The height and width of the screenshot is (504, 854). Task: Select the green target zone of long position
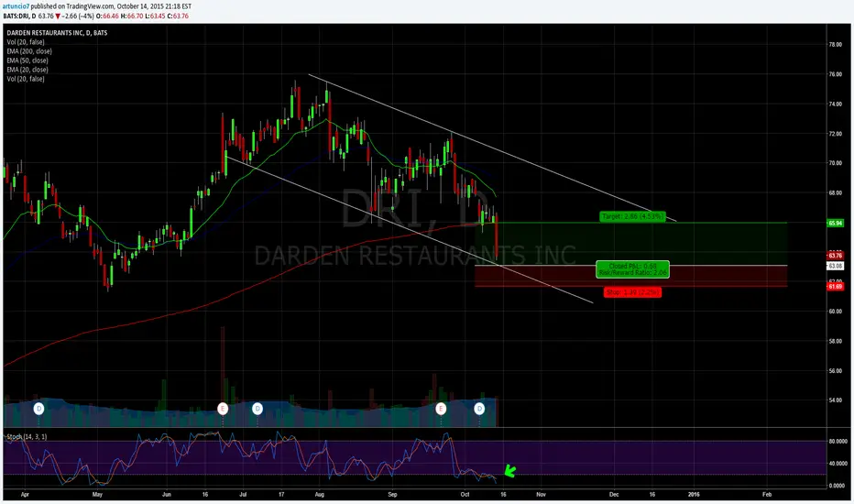[631, 244]
